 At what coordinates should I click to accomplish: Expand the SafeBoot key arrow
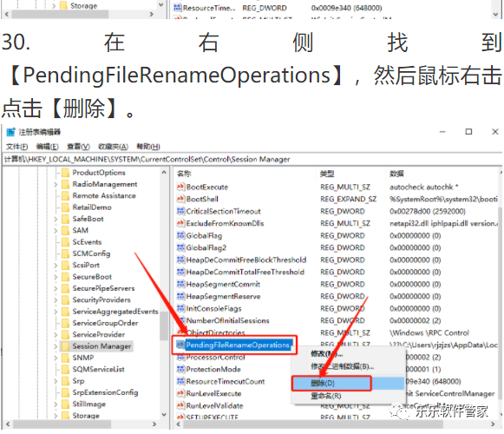click(56, 219)
